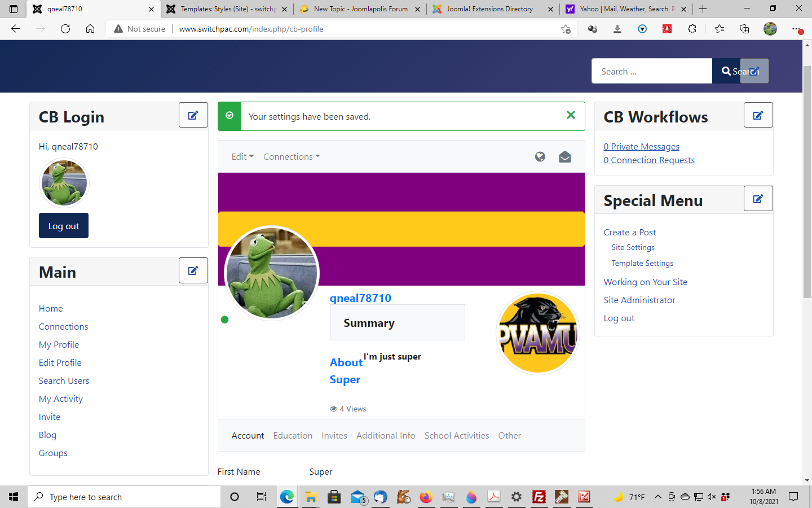The image size is (812, 508).
Task: Open FileZilla from the Windows taskbar
Action: pyautogui.click(x=539, y=497)
